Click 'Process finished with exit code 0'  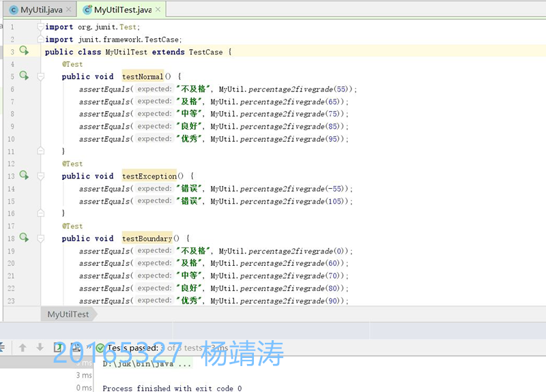[172, 388]
